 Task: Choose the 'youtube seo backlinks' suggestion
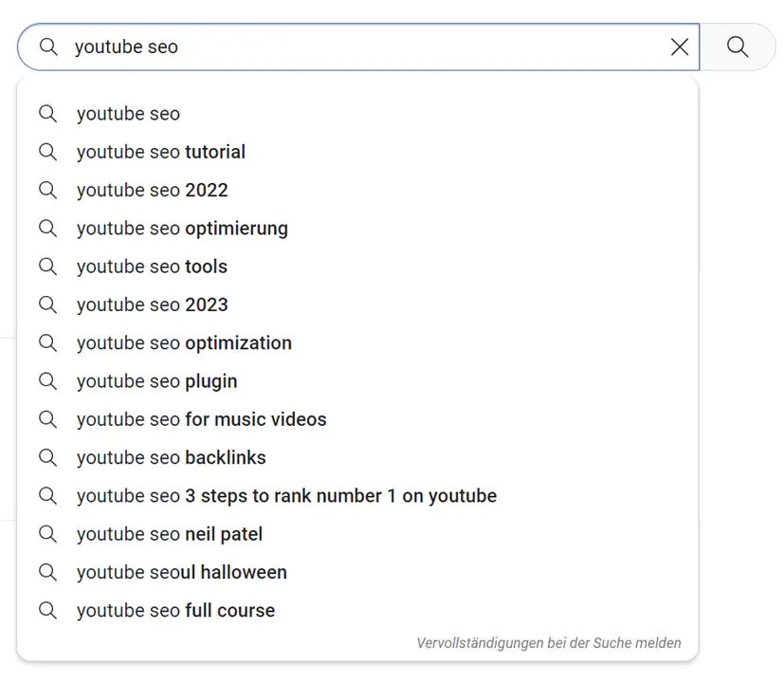172,457
